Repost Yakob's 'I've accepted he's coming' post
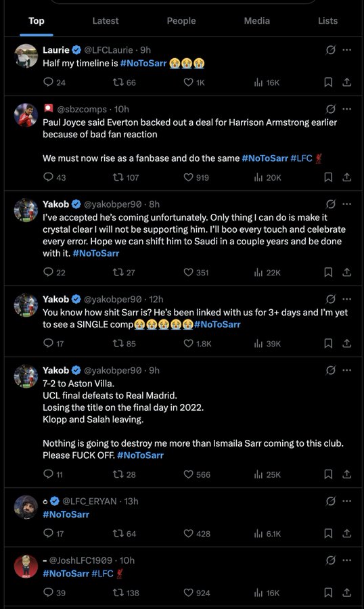 tap(124, 272)
